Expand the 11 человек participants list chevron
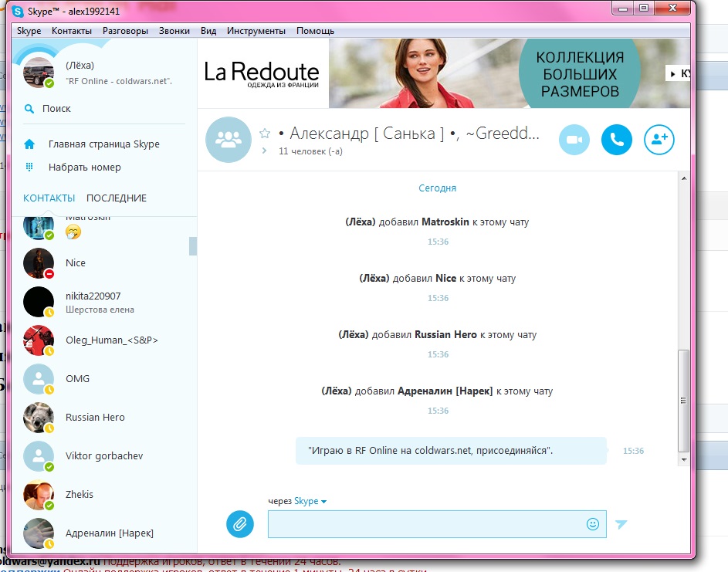Viewport: 728px width, 572px height. tap(264, 151)
